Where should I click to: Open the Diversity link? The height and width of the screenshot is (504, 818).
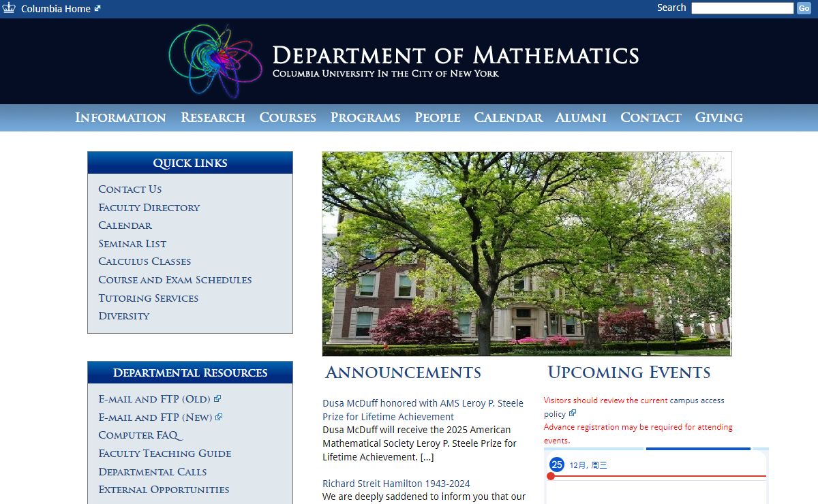coord(124,316)
